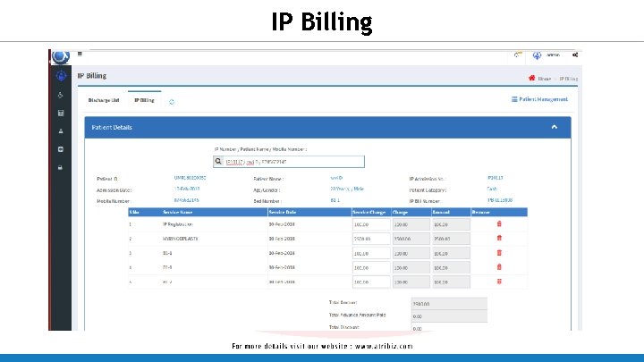Remove the IP Registration service row
This screenshot has width=644, height=362.
click(499, 223)
